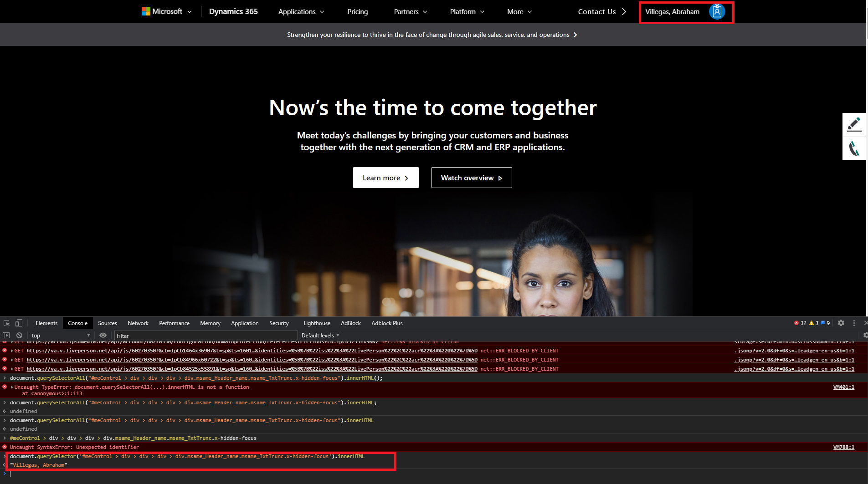Open the Default levels log filter dropdown
The image size is (868, 484).
point(320,335)
